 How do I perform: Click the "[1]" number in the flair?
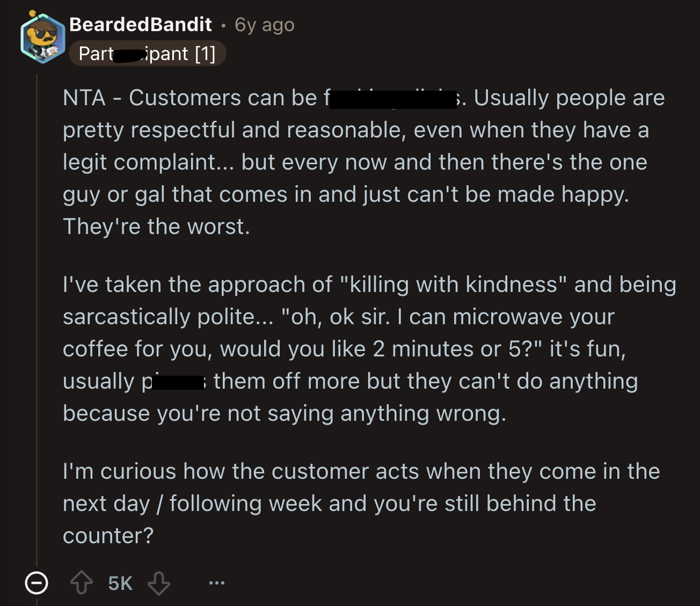(x=205, y=54)
